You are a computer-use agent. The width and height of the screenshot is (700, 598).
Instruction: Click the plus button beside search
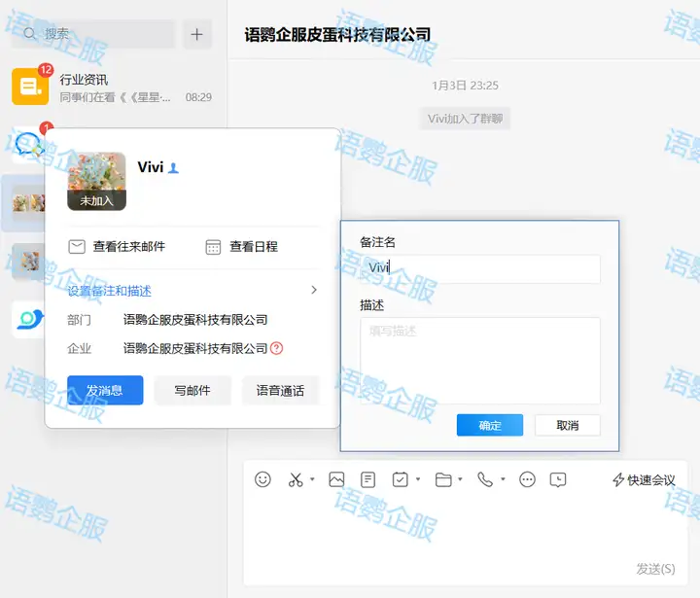point(196,34)
